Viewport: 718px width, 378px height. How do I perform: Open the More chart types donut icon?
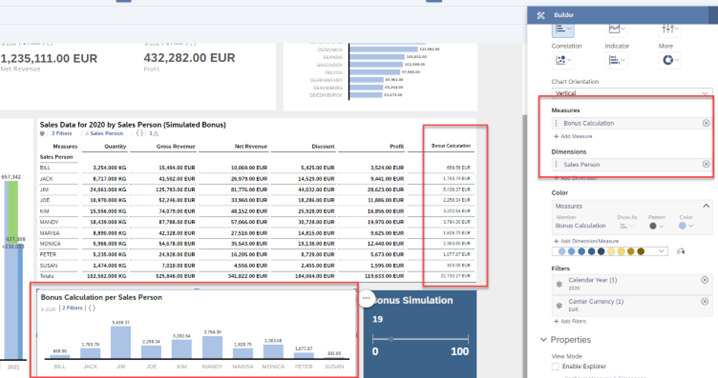pyautogui.click(x=670, y=60)
